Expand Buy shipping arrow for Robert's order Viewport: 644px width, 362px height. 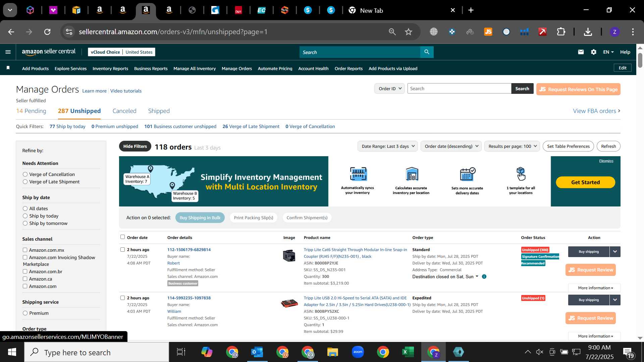[x=615, y=252]
